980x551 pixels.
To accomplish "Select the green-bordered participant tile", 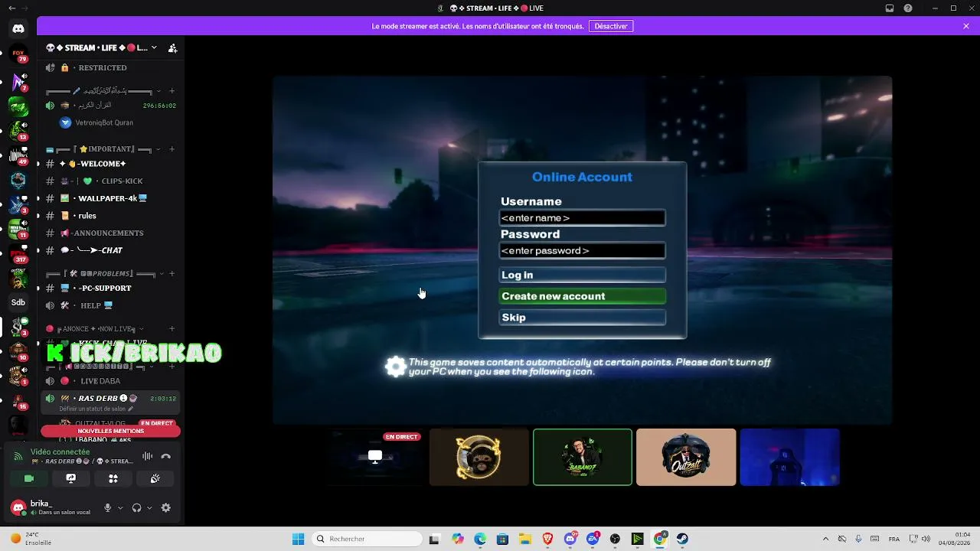I will pos(583,457).
